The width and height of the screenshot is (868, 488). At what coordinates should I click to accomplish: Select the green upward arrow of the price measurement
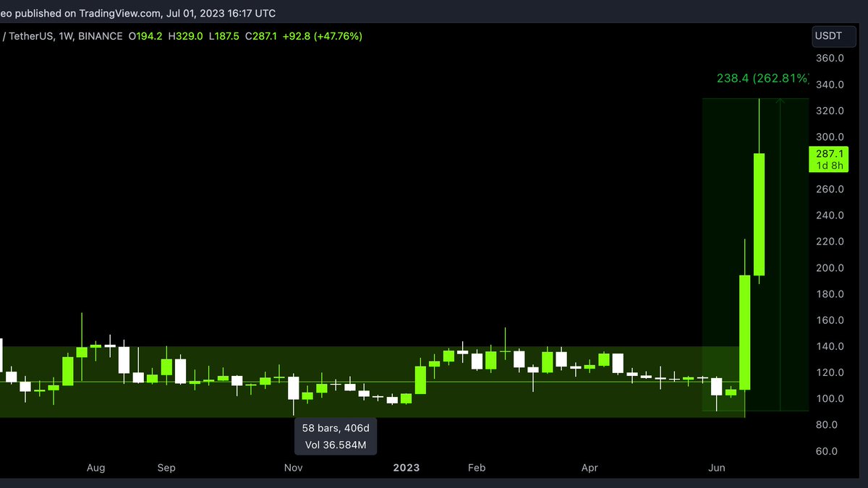(780, 254)
